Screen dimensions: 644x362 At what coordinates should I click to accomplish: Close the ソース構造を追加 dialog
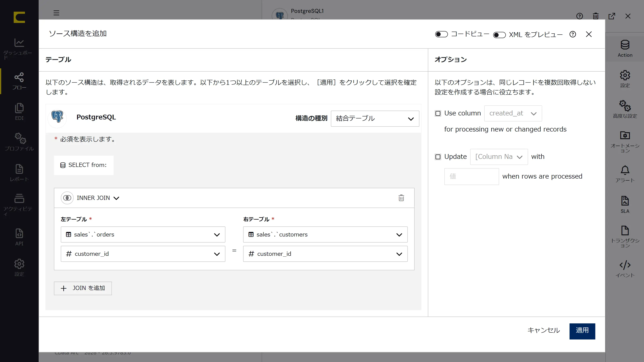click(x=589, y=34)
